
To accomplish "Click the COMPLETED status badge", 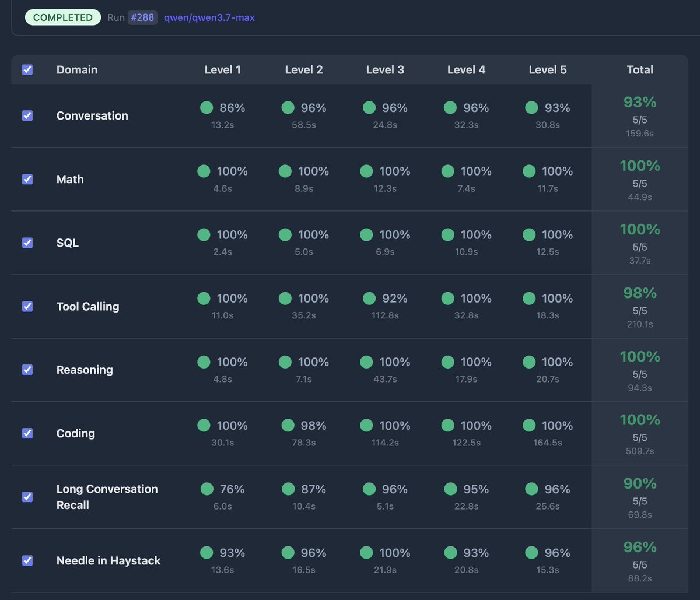I will pos(63,17).
